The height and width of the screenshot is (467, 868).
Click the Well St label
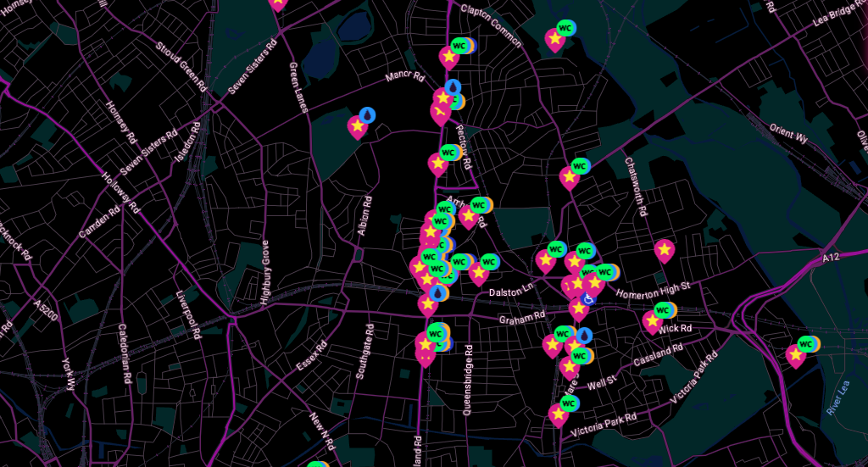coord(602,382)
